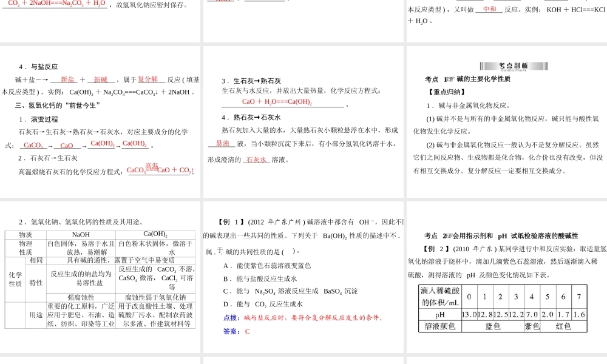Screen dimensions: 607x364
Task: Click the 滴入稀硫酸的体积/mL table header cell
Action: 439,296
